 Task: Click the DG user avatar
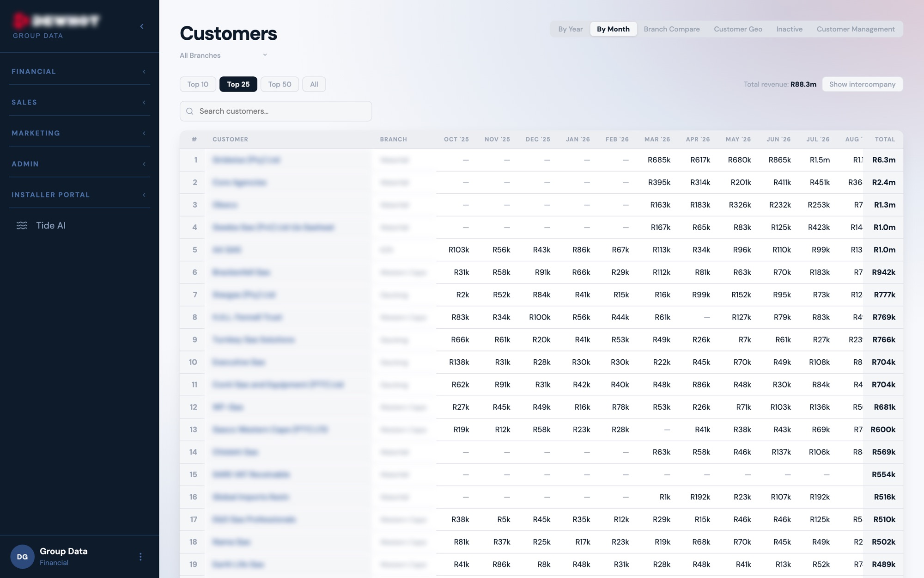(x=22, y=557)
